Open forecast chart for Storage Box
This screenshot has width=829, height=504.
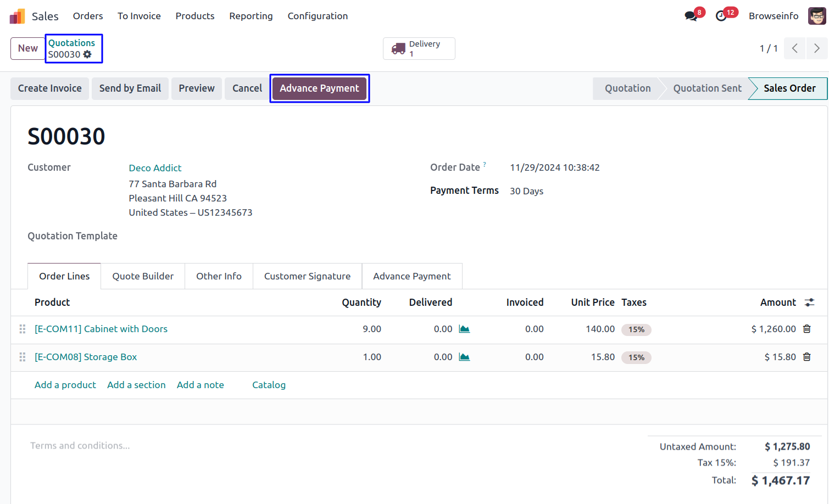(464, 357)
